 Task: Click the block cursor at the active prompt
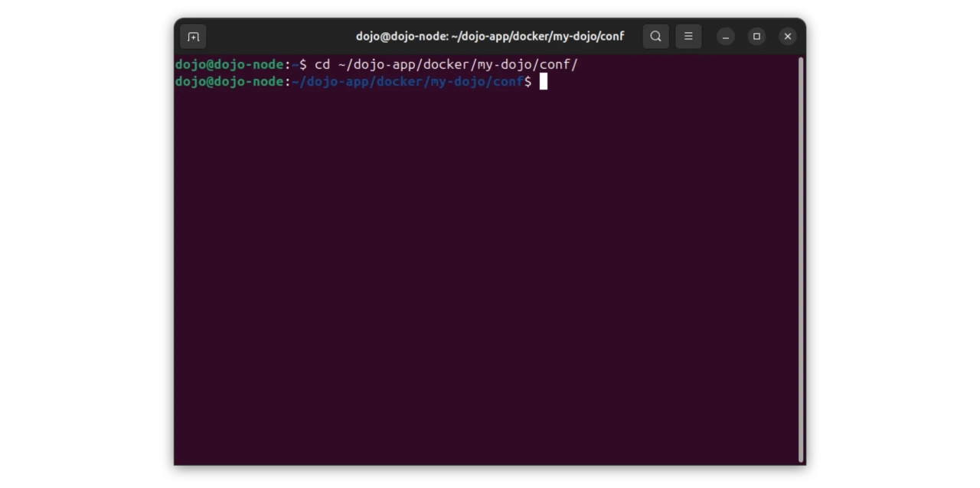(x=543, y=82)
